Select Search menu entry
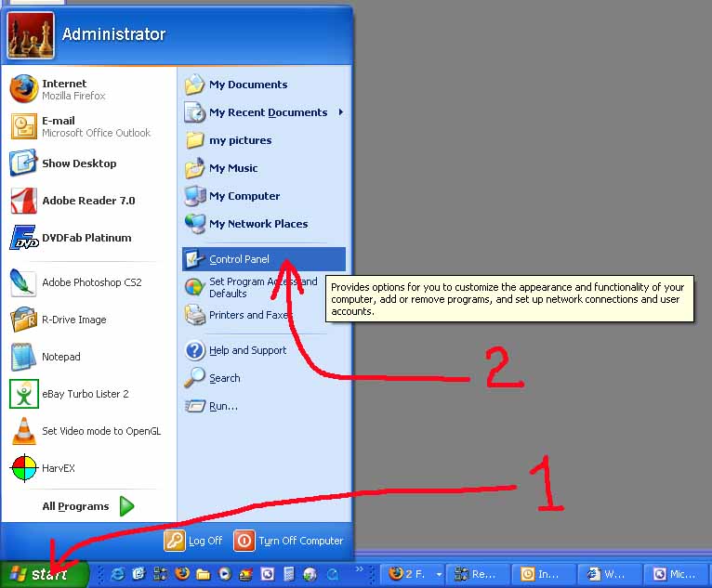The height and width of the screenshot is (588, 712). (263, 378)
